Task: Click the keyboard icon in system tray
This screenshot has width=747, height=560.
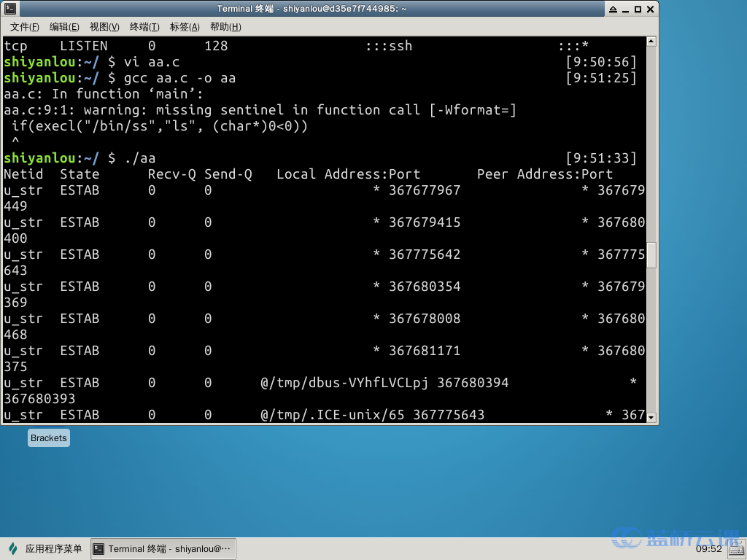Action: click(737, 549)
